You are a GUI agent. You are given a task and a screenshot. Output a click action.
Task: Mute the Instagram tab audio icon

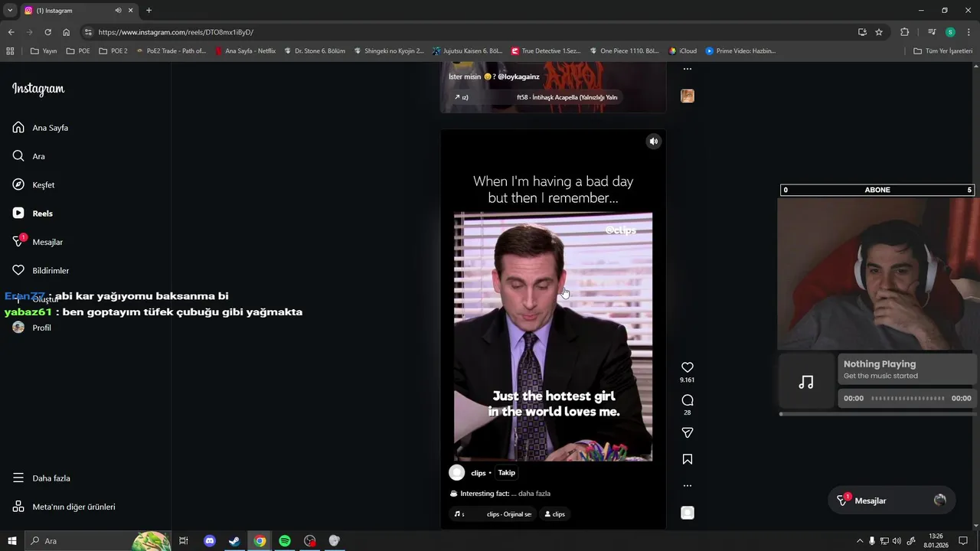click(118, 11)
